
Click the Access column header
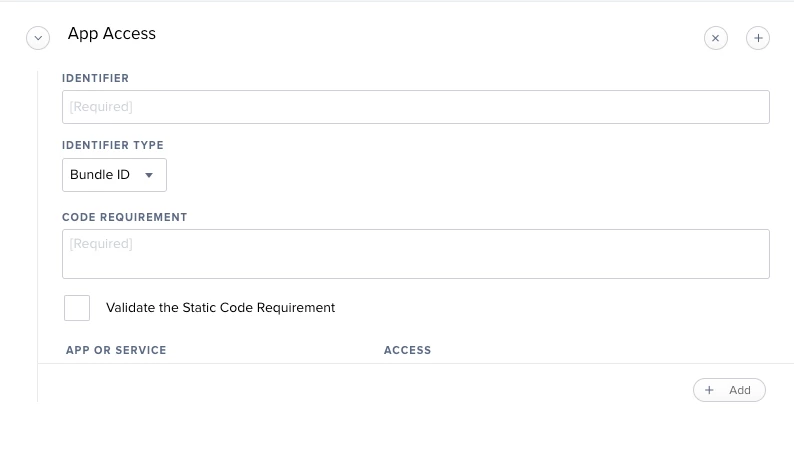[407, 350]
